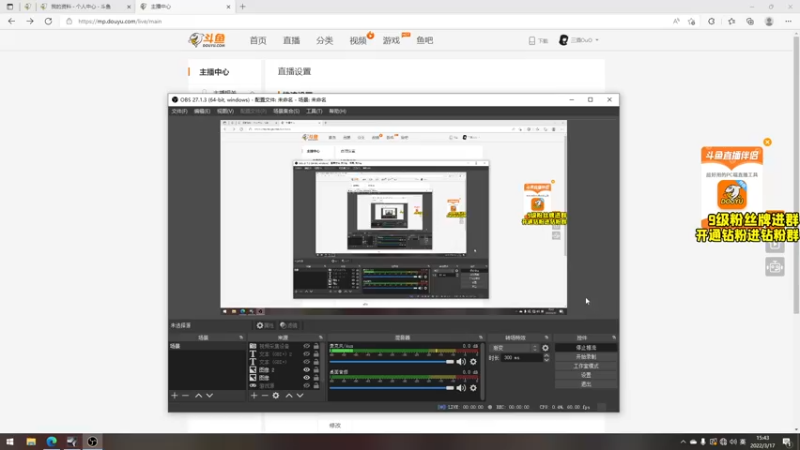Screen dimensions: 800x450
Task: Move scene up in Scenes dock
Action: pyautogui.click(x=198, y=395)
